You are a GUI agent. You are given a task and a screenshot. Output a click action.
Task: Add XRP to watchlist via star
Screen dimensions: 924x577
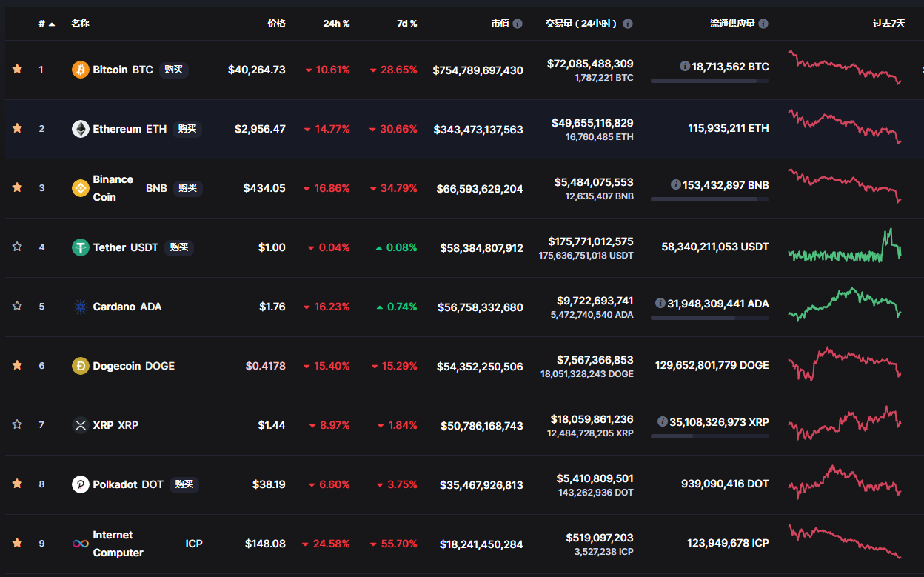[17, 424]
